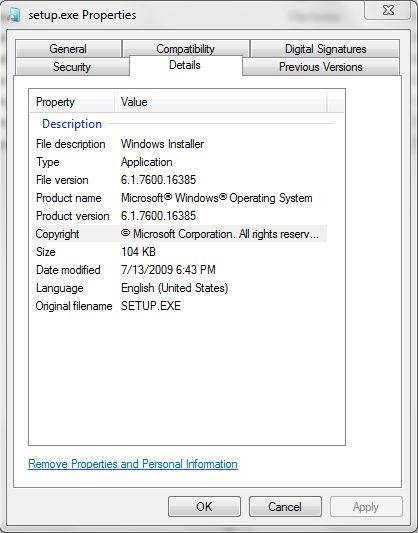Click the Property column header
The image size is (418, 533).
pos(72,102)
